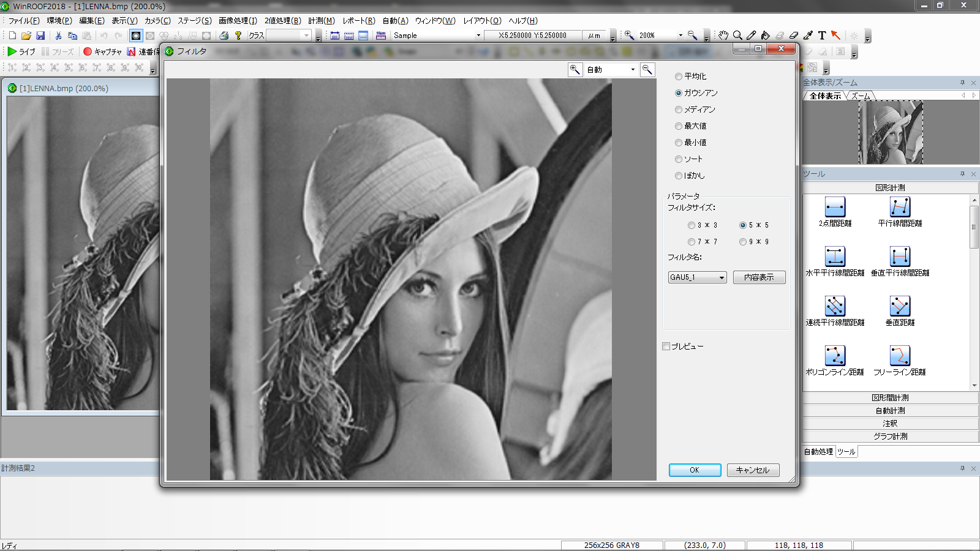This screenshot has height=551, width=980.
Task: Choose the 連続平行線間距離 measurement tool
Action: click(835, 311)
